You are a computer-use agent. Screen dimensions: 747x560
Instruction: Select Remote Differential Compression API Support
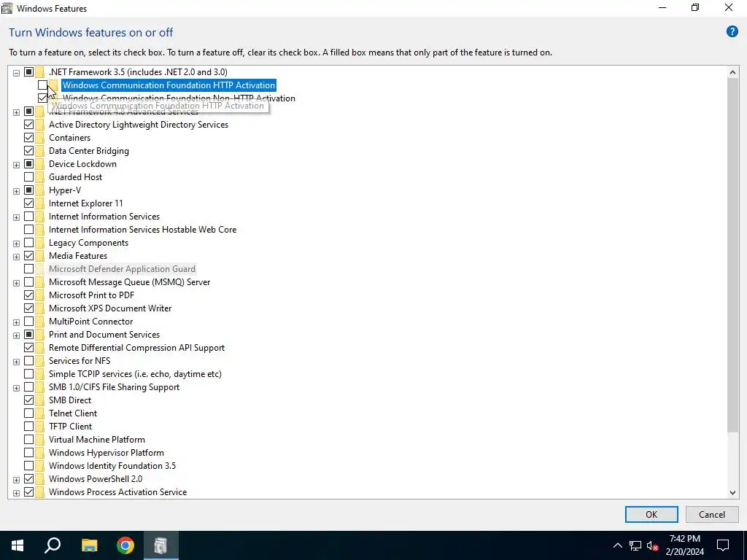click(136, 348)
